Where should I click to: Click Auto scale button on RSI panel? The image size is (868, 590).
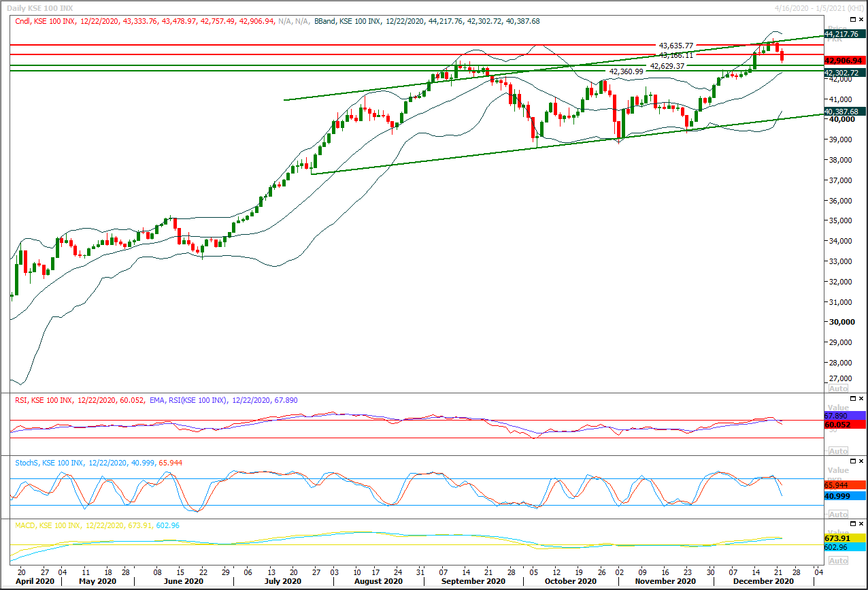838,450
